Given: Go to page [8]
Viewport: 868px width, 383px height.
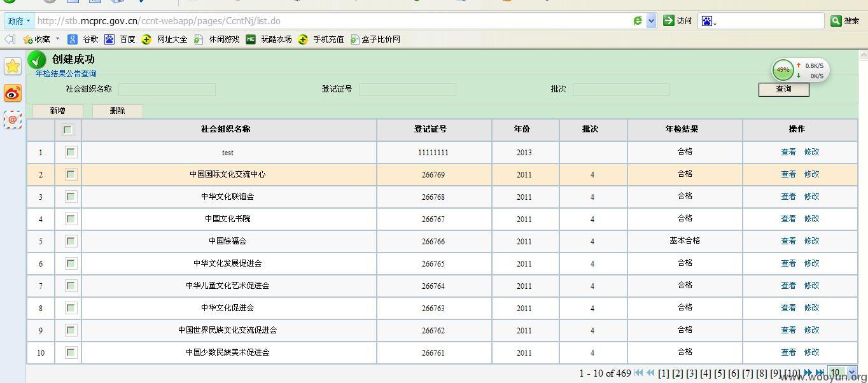Looking at the screenshot, I should tap(762, 373).
